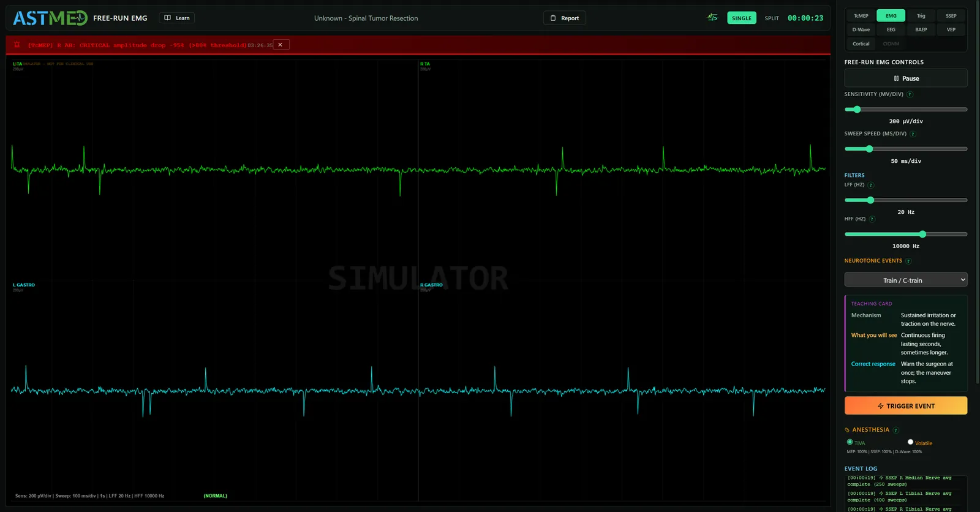Screen dimensions: 980x512
Task: Switch to the TcMEP tab
Action: coord(861,16)
